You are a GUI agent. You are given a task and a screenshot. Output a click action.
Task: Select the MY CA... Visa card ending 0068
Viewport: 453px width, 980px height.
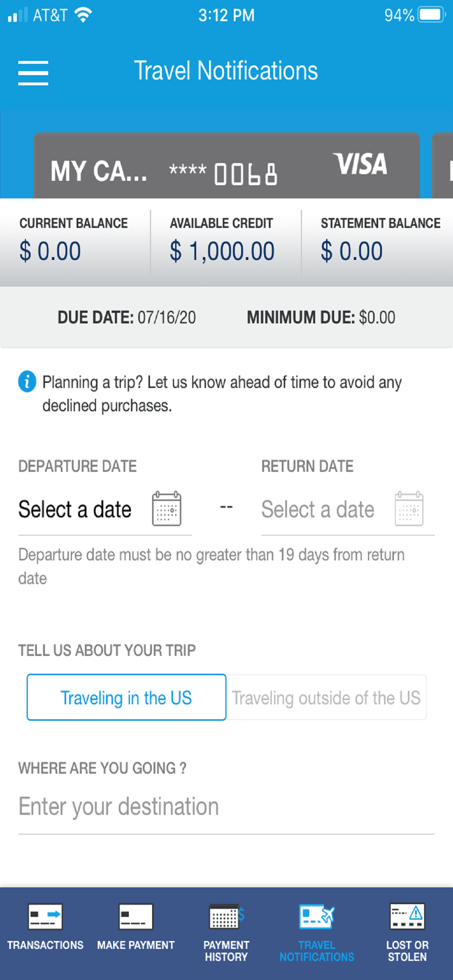click(x=226, y=166)
